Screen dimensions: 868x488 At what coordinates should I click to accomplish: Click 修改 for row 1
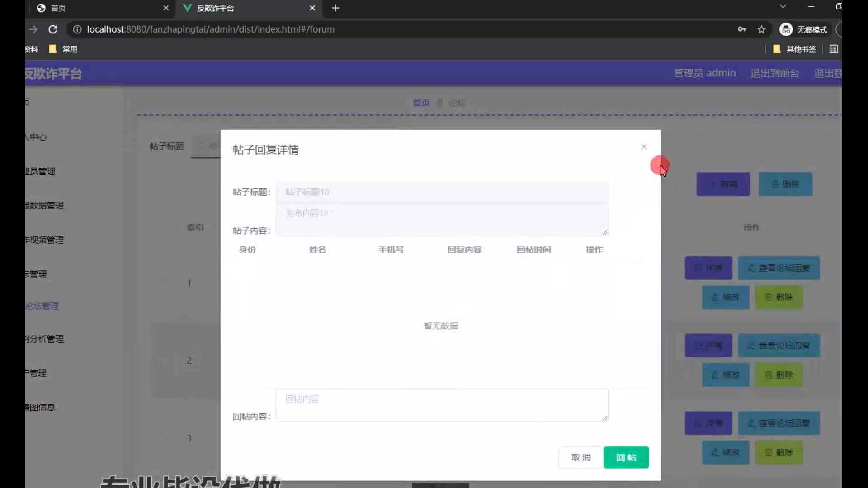(725, 297)
